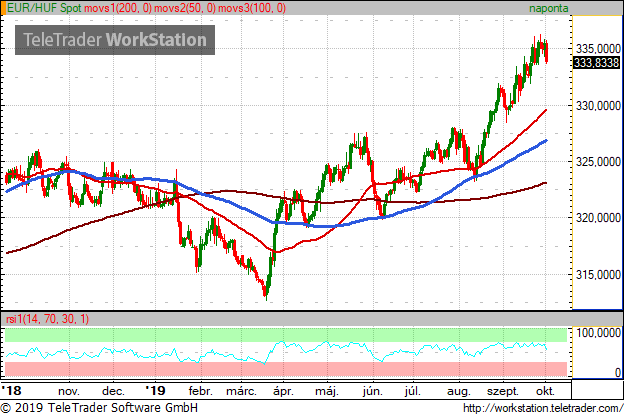Screen dimensions: 624x417
Task: Click the aug. date axis label
Action: 459,391
